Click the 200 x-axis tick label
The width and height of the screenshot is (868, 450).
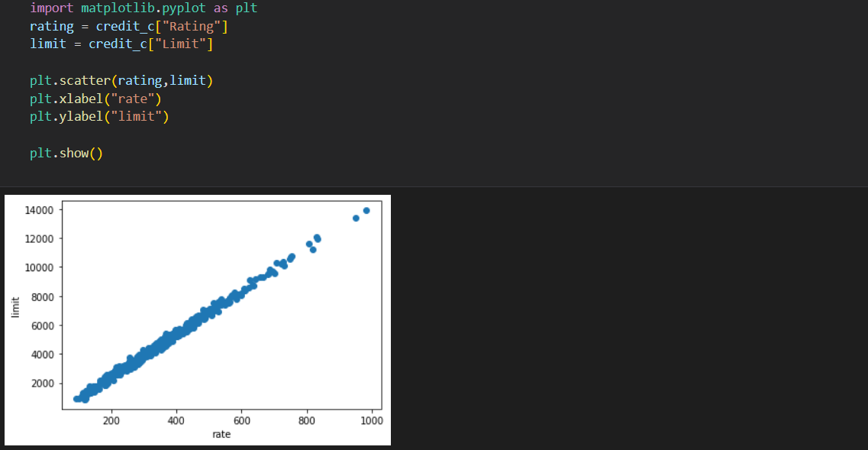111,420
